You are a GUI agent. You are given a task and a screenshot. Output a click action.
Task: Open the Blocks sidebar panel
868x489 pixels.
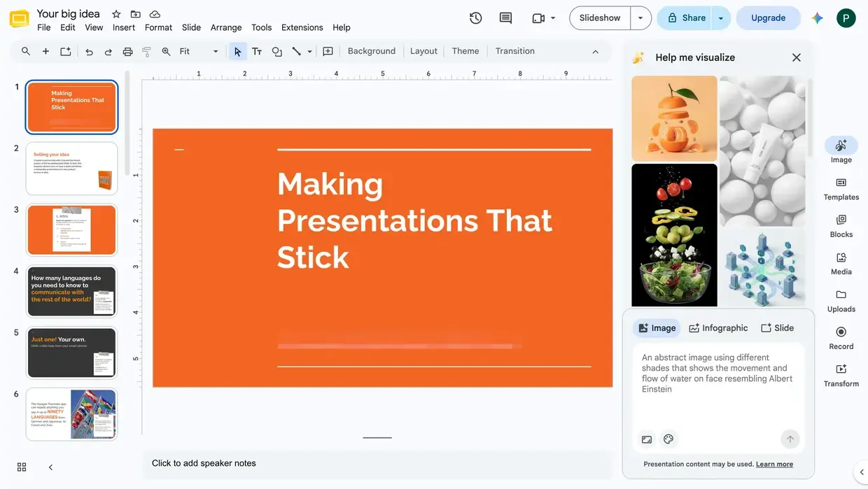[841, 225]
